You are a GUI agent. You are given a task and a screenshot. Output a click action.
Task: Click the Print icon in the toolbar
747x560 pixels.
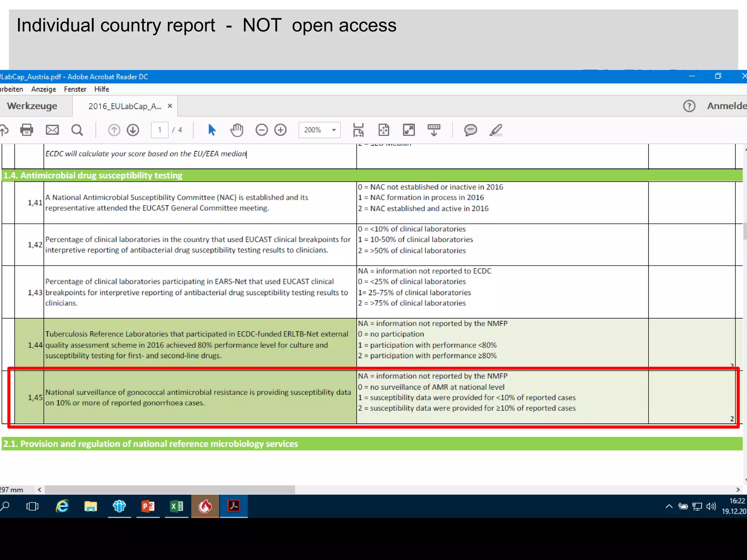pos(27,130)
